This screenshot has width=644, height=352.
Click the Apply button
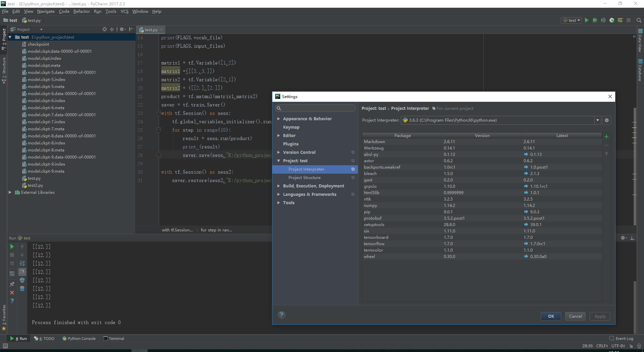coord(600,316)
